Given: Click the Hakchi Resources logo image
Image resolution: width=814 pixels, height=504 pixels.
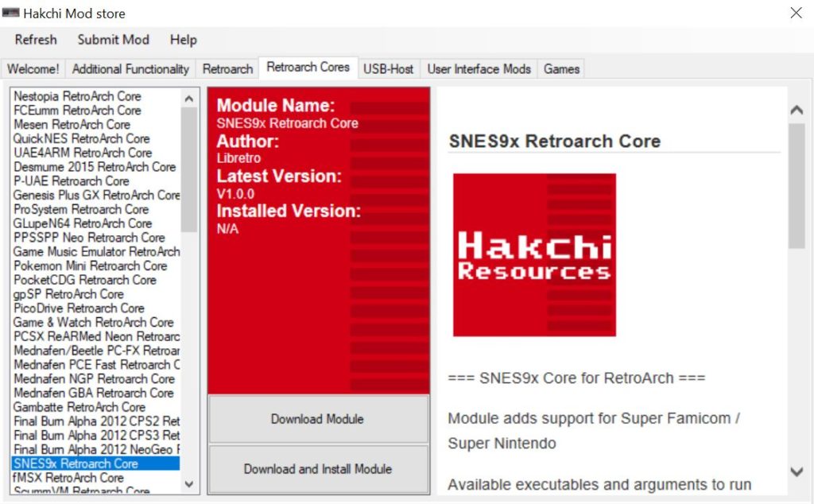Looking at the screenshot, I should 534,255.
